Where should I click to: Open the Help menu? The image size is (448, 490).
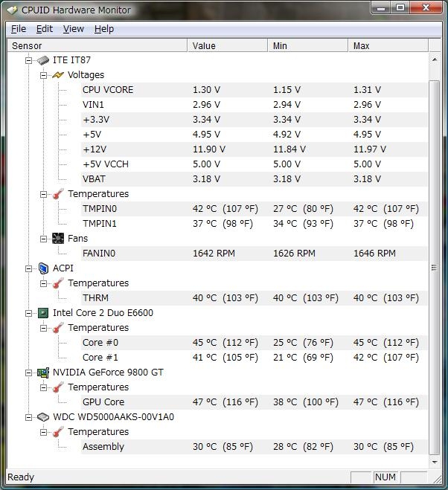point(104,29)
